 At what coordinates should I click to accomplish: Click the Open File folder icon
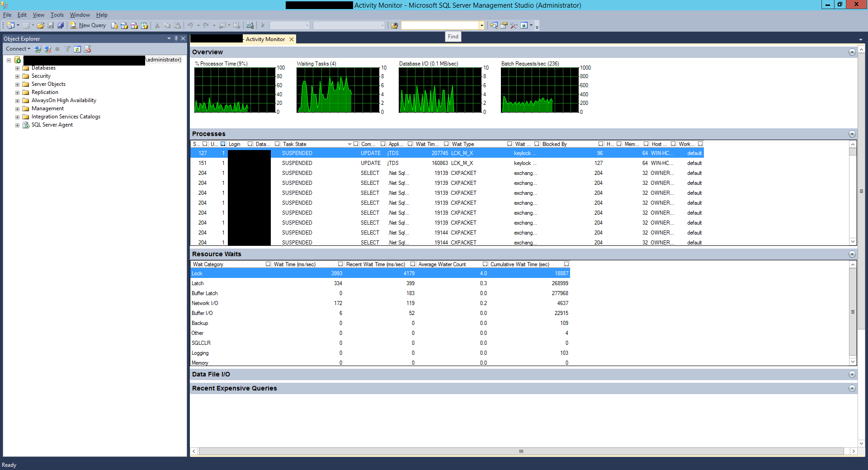tap(41, 25)
